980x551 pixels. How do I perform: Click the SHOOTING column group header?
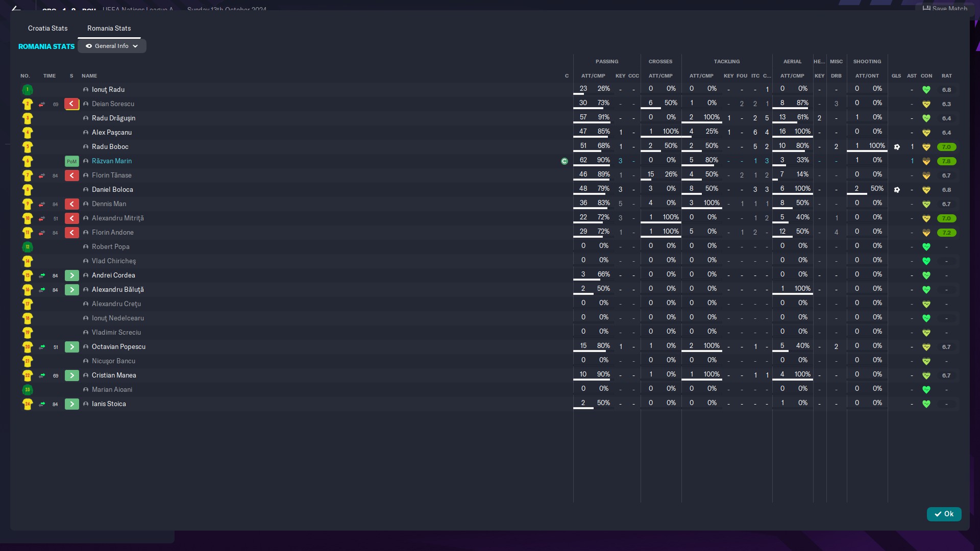coord(867,61)
